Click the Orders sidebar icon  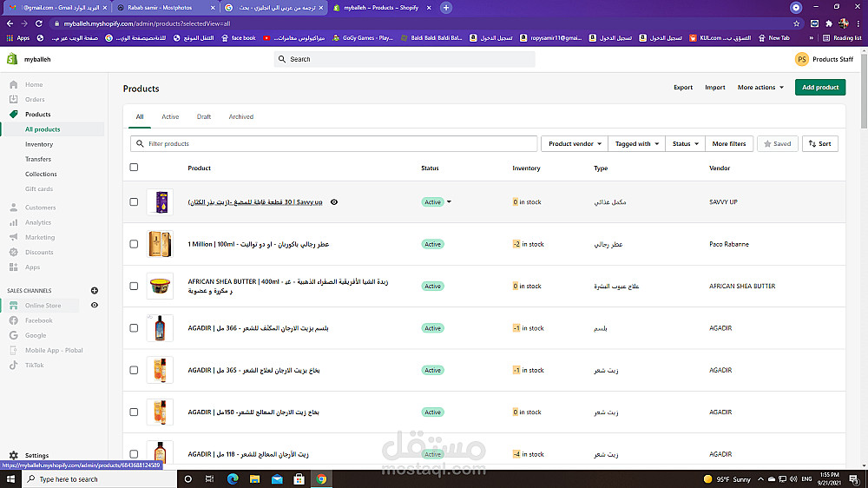click(14, 100)
